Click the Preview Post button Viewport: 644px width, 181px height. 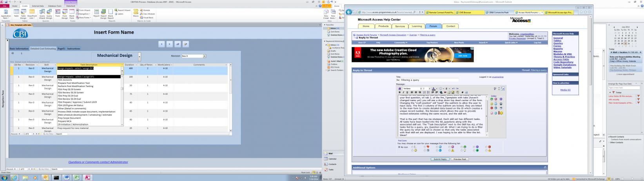coord(459,159)
